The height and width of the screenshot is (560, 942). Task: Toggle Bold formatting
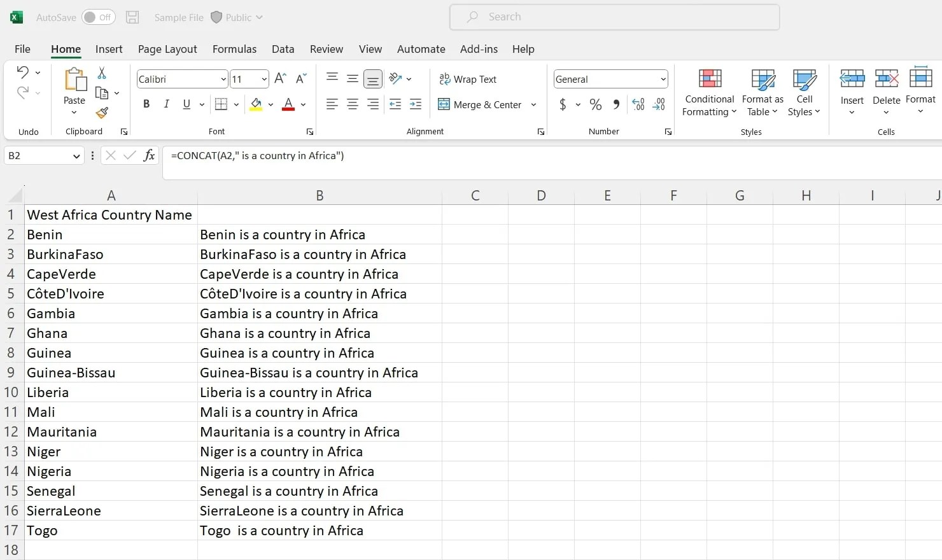[x=146, y=104]
